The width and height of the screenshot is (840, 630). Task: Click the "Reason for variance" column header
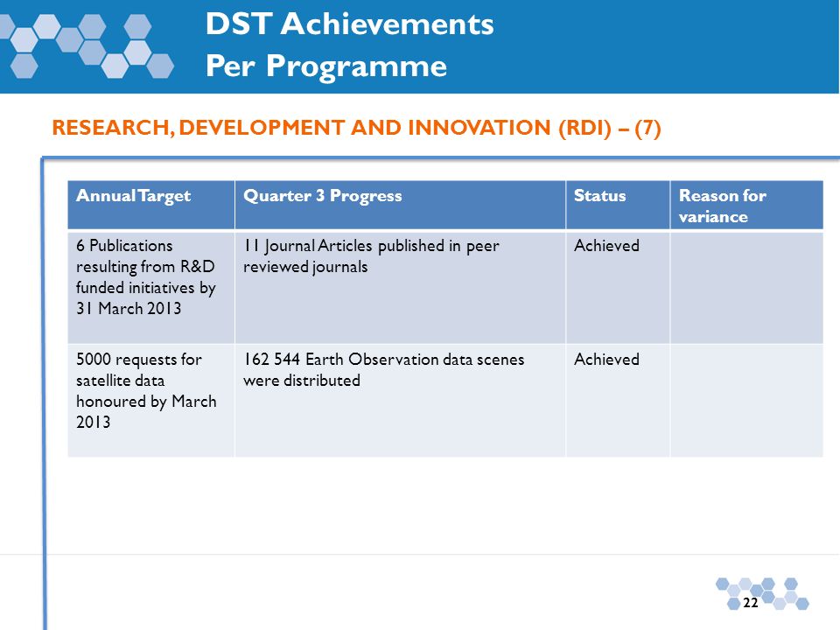(x=746, y=205)
